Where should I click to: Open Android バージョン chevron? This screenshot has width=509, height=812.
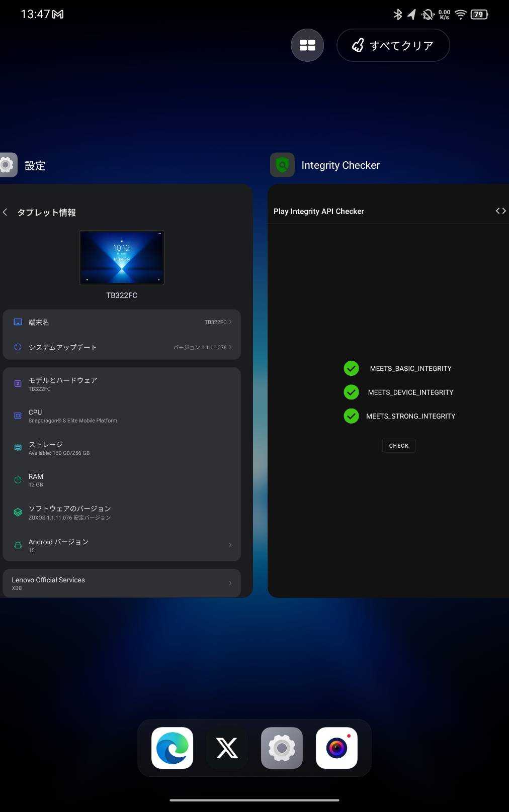pyautogui.click(x=230, y=545)
